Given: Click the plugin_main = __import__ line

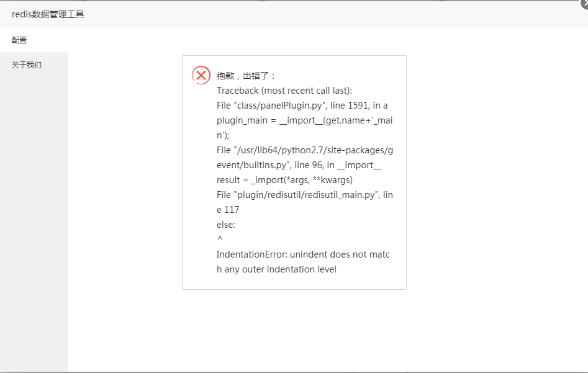Looking at the screenshot, I should [304, 128].
